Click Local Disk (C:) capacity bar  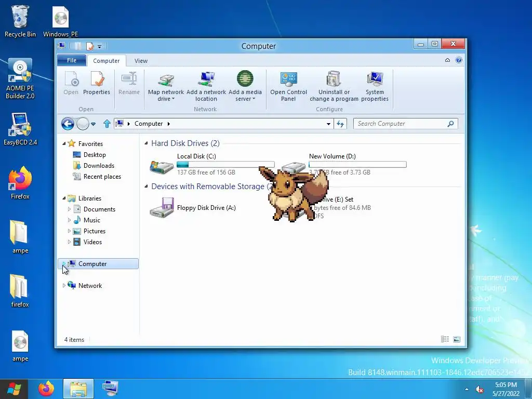(x=225, y=165)
